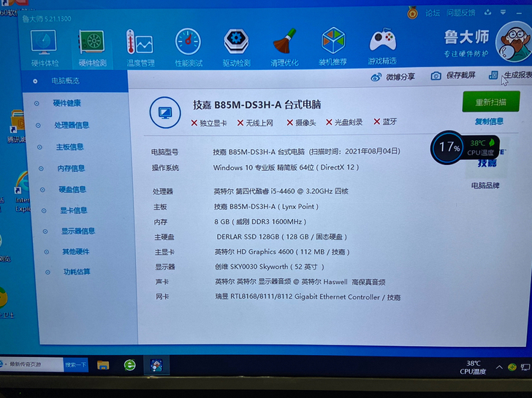The width and height of the screenshot is (532, 398).
Task: Open 驱动检测 driver detection
Action: tap(237, 47)
